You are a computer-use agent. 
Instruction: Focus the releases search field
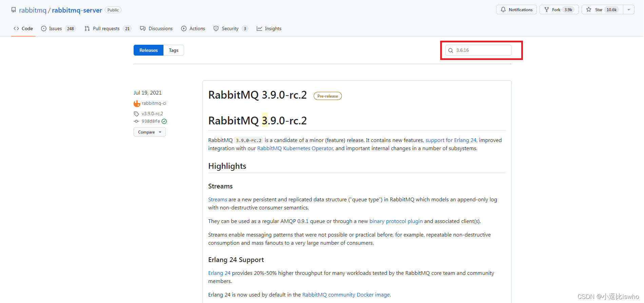pyautogui.click(x=478, y=50)
